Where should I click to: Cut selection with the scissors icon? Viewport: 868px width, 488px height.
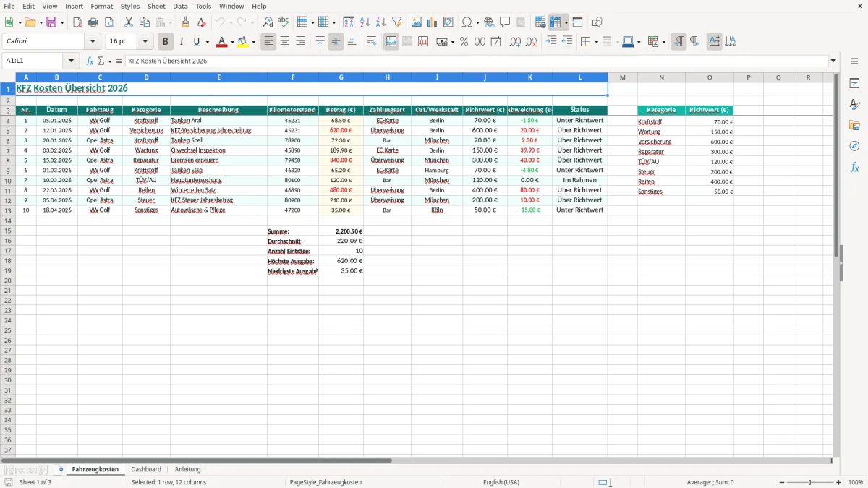(128, 22)
